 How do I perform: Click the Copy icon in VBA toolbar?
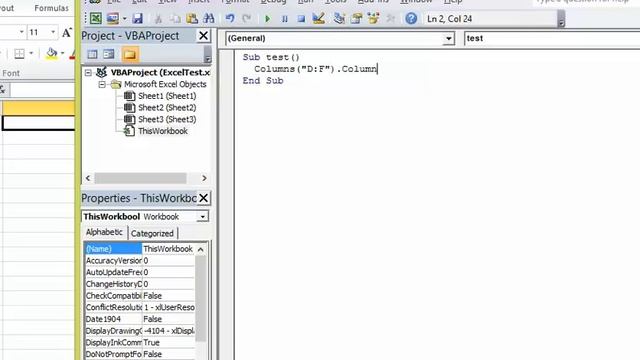(x=175, y=18)
